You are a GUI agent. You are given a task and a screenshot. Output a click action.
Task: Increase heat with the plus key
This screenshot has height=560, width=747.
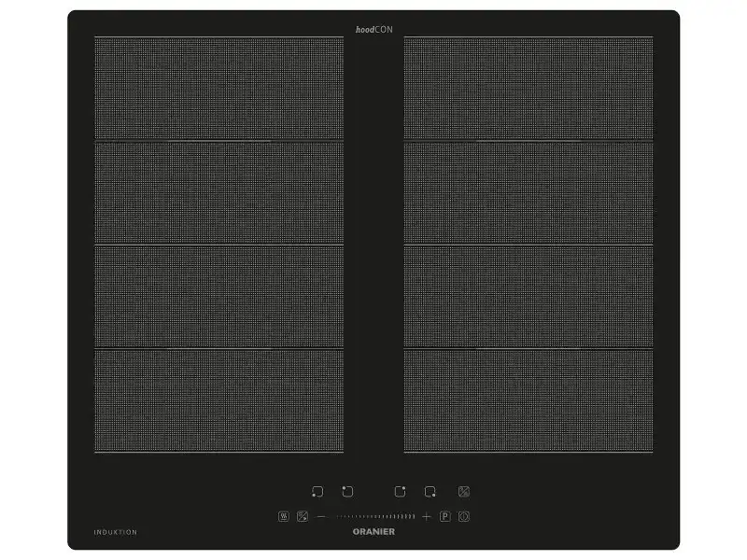[427, 516]
